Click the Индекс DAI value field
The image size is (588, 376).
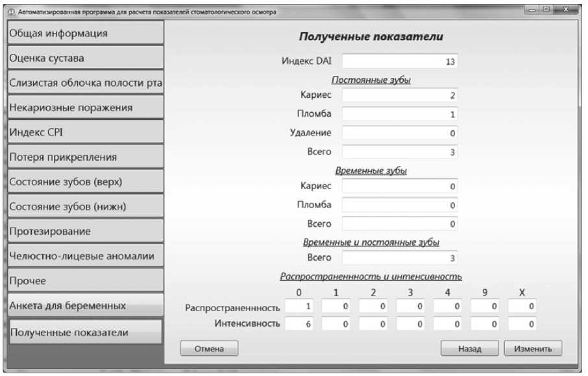click(400, 61)
